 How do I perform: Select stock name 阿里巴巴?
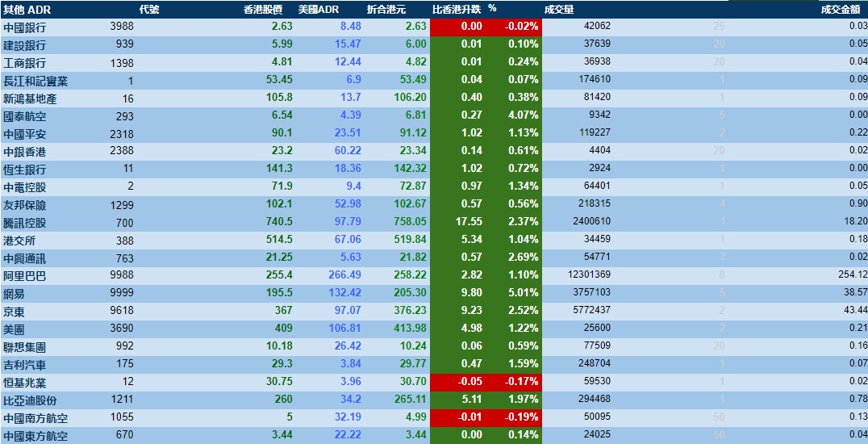[x=24, y=276]
